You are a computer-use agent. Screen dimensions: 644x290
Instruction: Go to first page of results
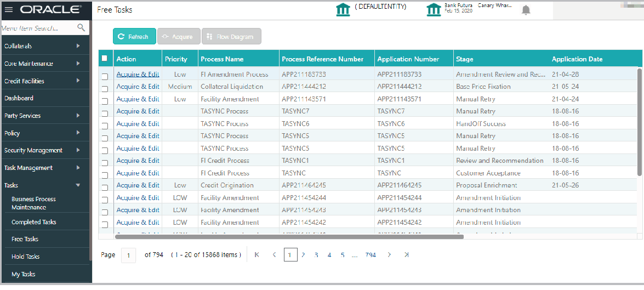[x=257, y=255]
